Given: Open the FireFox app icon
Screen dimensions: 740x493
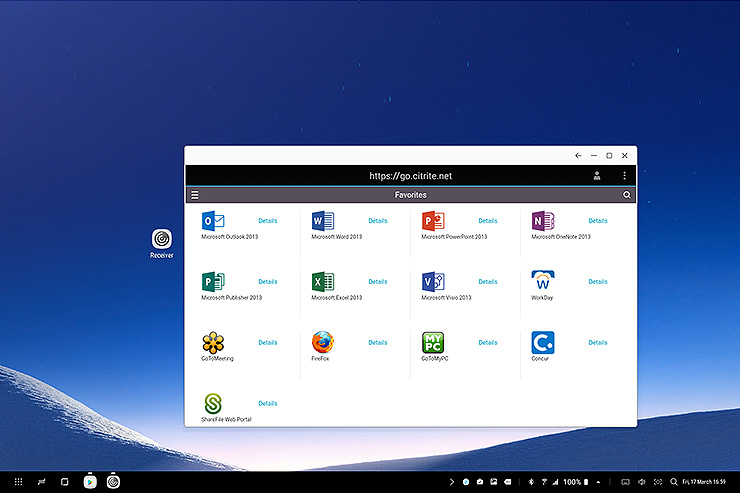Looking at the screenshot, I should pyautogui.click(x=323, y=342).
